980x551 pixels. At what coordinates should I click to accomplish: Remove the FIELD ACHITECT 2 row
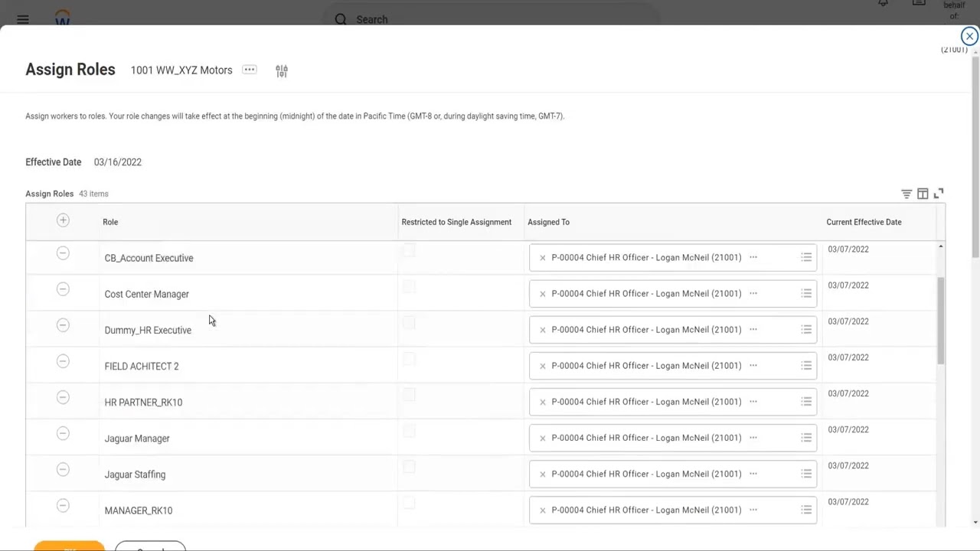[x=63, y=361]
